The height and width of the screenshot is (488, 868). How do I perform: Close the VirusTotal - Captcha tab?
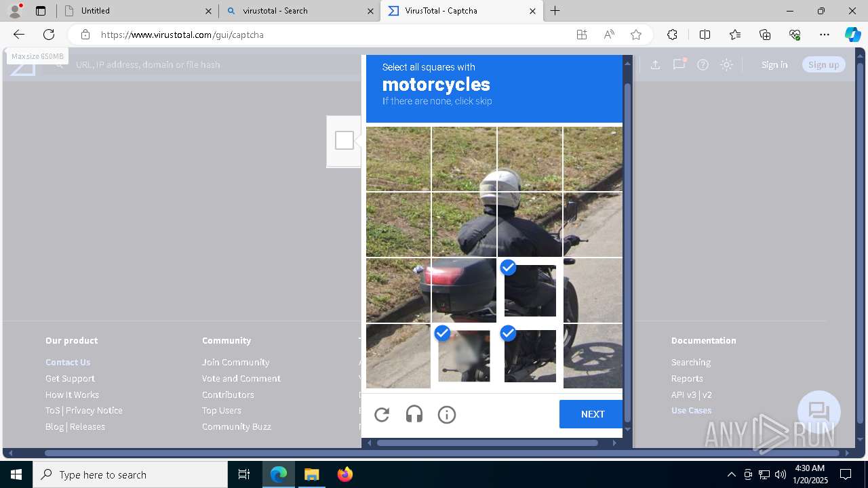tap(532, 11)
